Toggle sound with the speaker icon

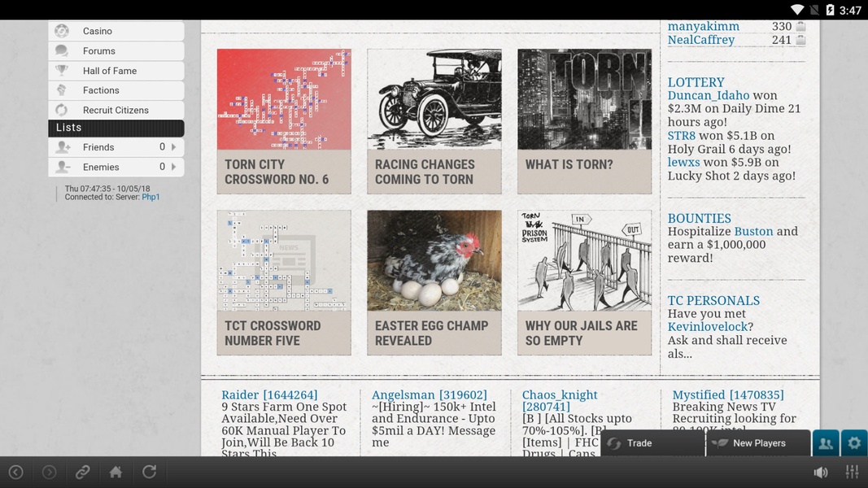821,472
